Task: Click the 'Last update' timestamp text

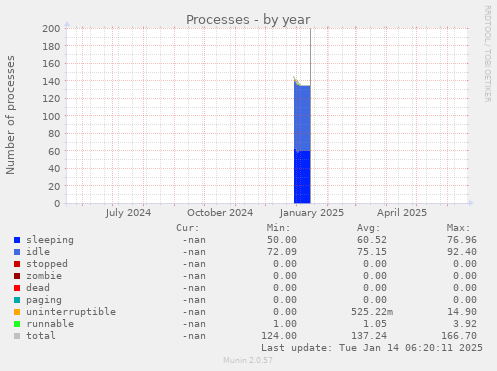Action: (x=372, y=348)
